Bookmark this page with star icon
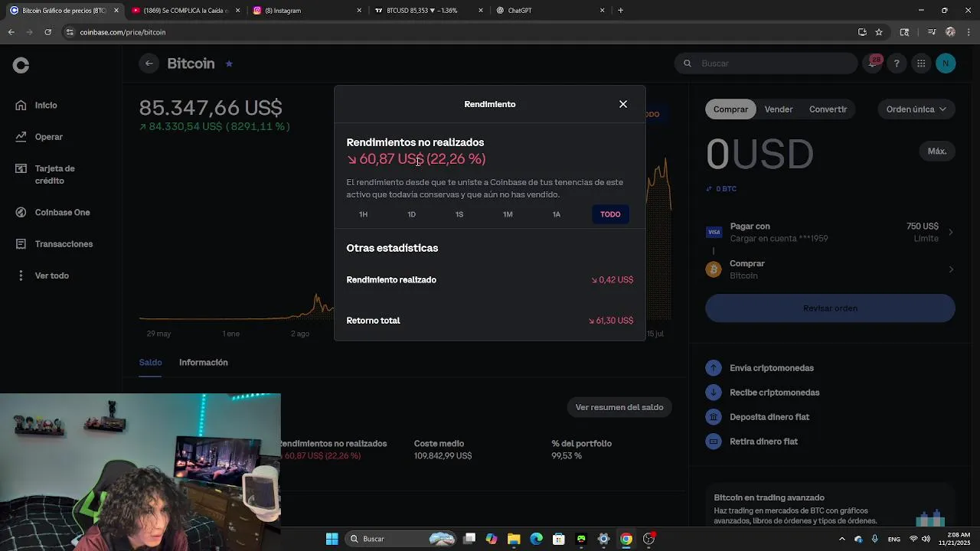980x551 pixels. pos(879,32)
